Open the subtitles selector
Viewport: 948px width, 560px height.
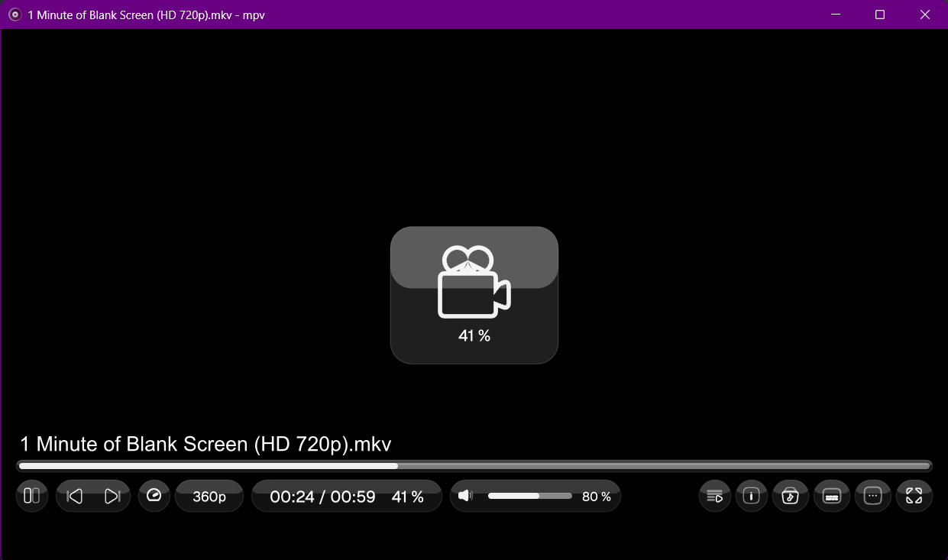[832, 496]
